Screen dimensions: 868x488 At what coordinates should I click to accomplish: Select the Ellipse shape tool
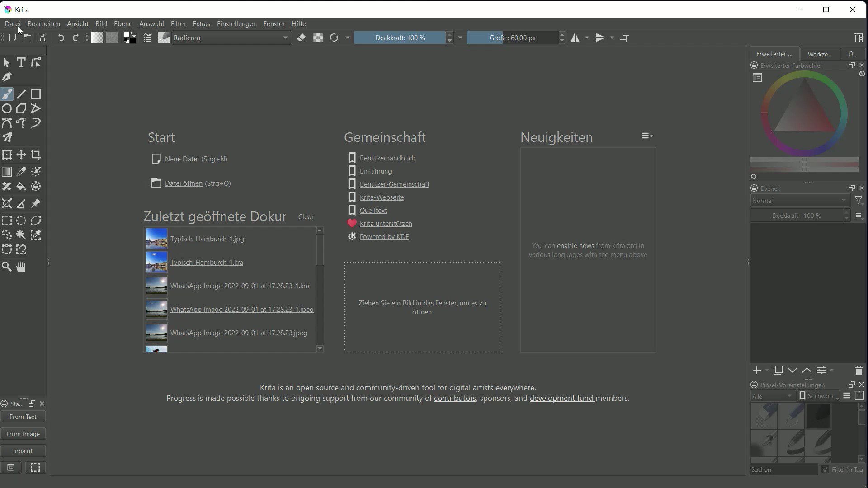7,108
